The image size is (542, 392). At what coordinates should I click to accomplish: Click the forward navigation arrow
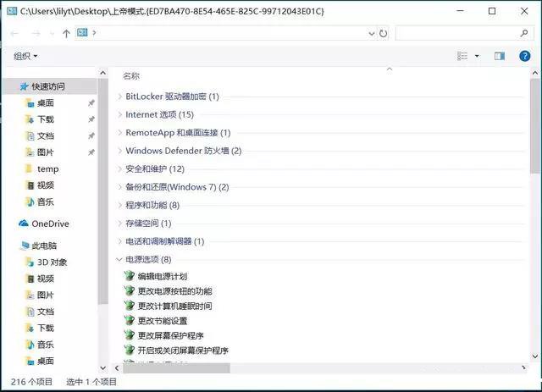tap(36, 34)
